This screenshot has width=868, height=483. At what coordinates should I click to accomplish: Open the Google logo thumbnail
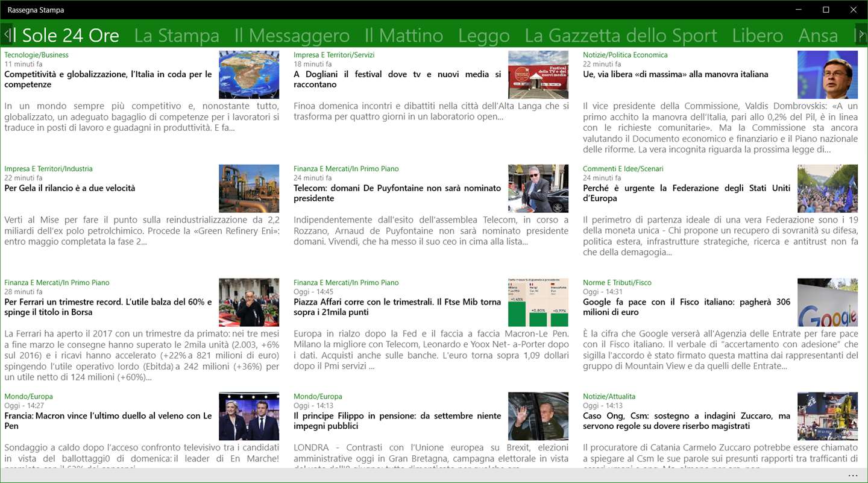[828, 303]
